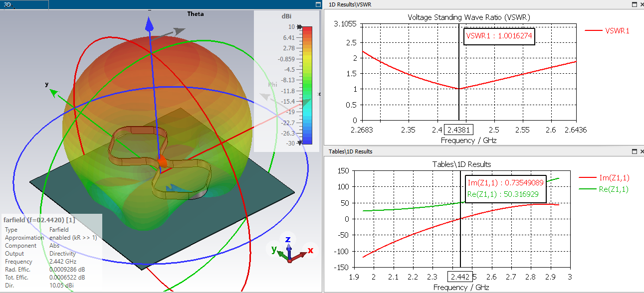
Task: Maximize the 3D farfield view window
Action: 318,4
